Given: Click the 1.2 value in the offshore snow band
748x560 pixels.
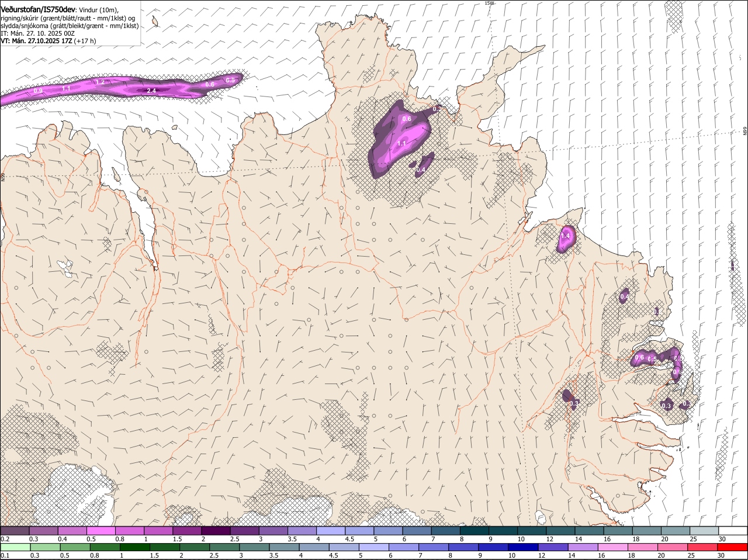Looking at the screenshot, I should pos(100,82).
